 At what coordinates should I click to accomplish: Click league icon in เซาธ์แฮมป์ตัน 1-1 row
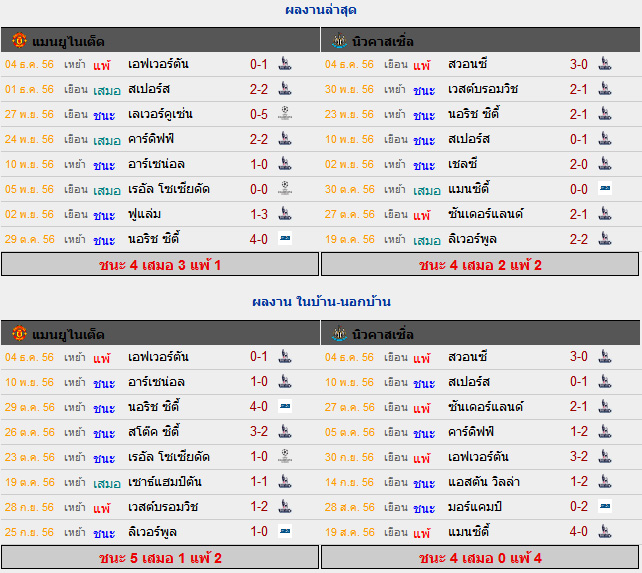tap(285, 481)
